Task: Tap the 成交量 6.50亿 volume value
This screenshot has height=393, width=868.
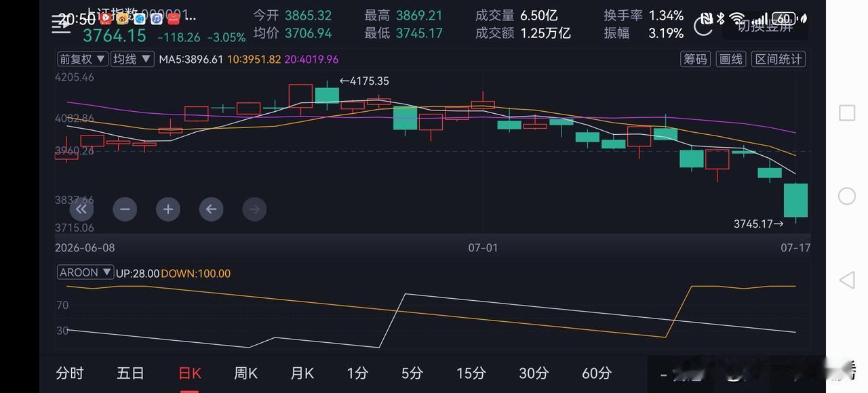Action: (x=517, y=16)
